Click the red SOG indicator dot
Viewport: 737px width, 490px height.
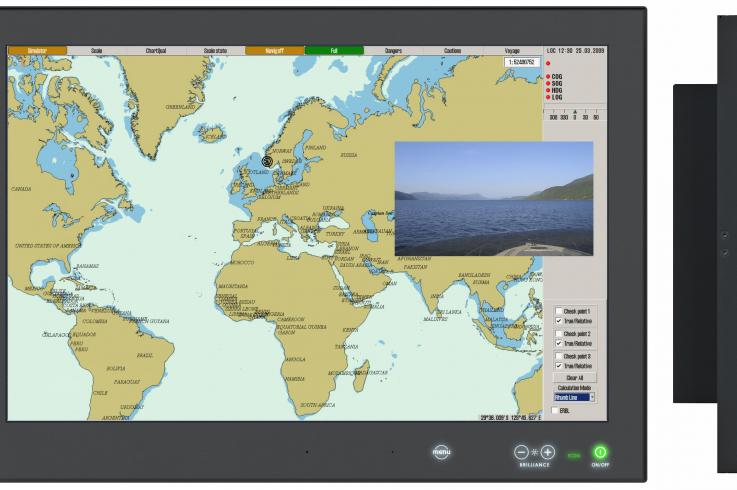click(x=548, y=83)
